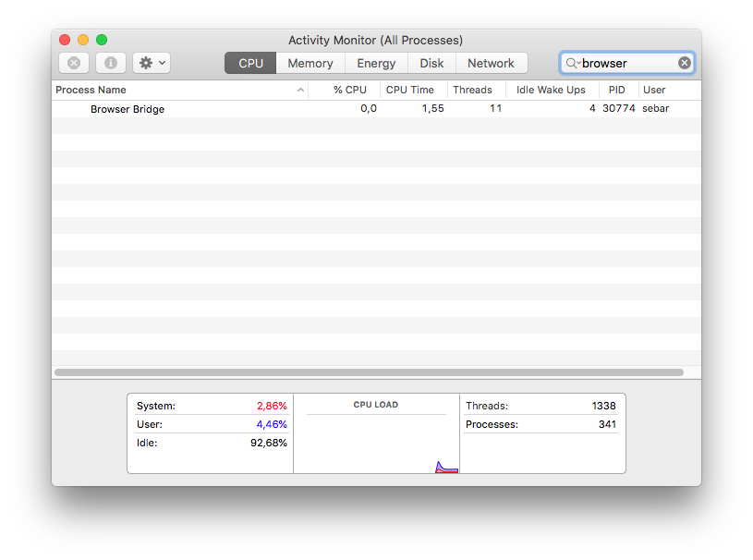Sort by Idle Wake Ups column
Viewport: 753px width, 560px height.
click(x=551, y=90)
